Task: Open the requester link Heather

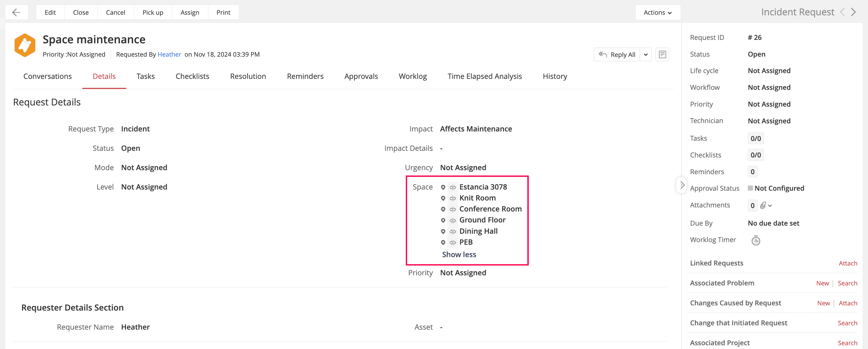Action: [169, 55]
